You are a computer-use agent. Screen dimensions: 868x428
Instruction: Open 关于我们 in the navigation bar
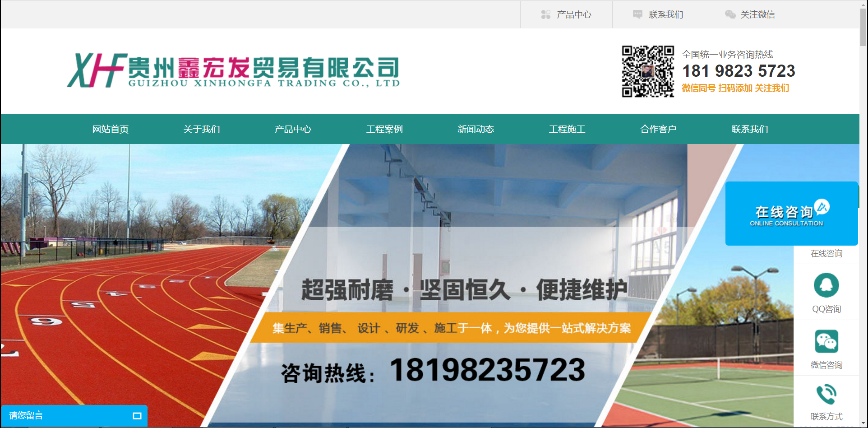coord(202,129)
